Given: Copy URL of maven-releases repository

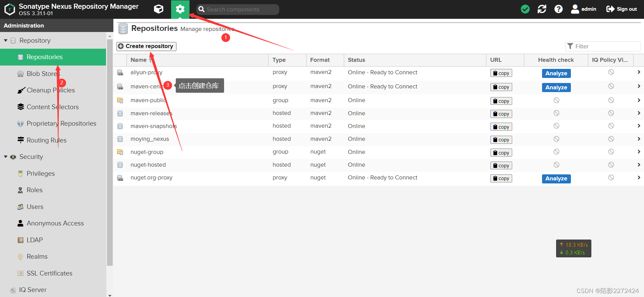Looking at the screenshot, I should [x=501, y=114].
